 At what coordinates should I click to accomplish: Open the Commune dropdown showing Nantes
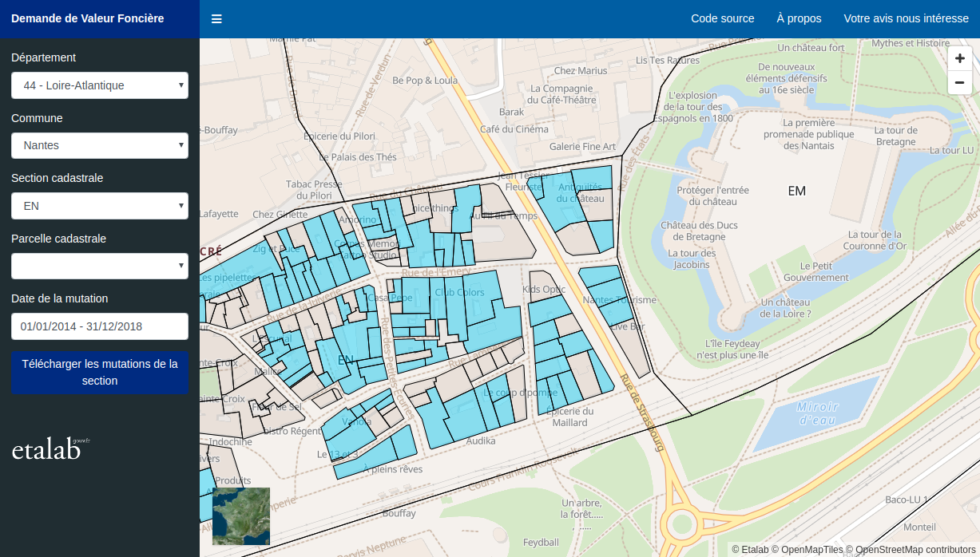coord(100,145)
